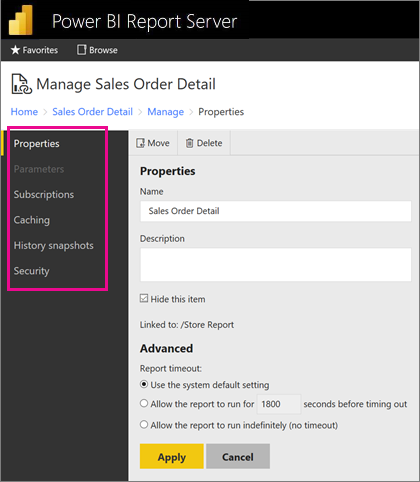Click the report icon beside Manage Sales Order Detail
The image size is (420, 482).
[21, 84]
